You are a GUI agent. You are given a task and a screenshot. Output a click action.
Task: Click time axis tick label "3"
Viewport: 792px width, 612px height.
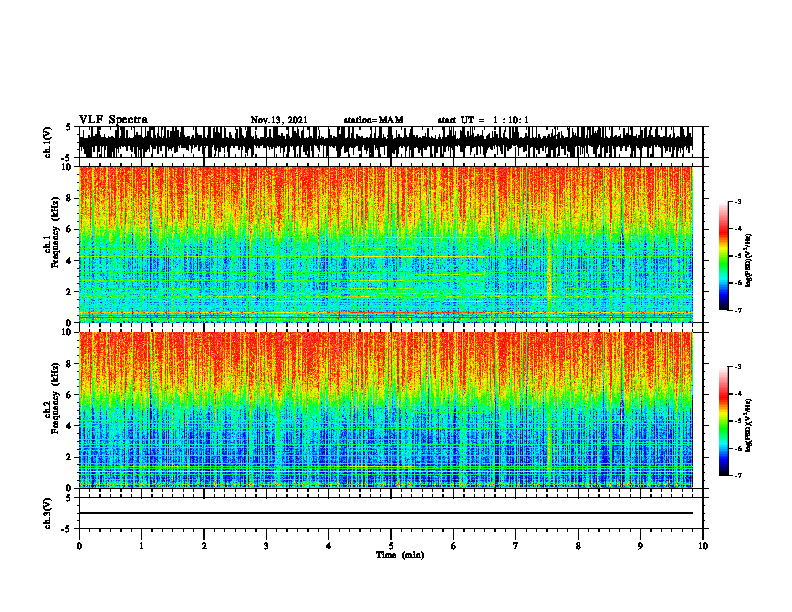266,546
